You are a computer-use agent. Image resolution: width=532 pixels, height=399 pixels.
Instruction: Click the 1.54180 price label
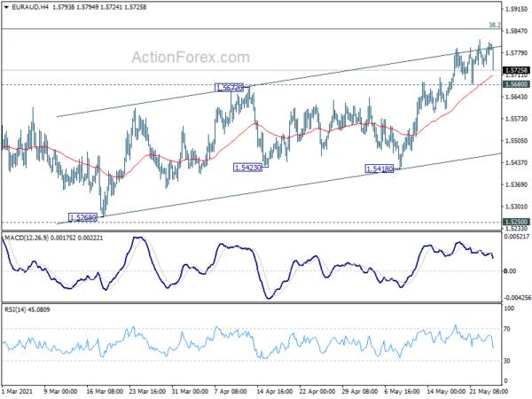tap(379, 168)
